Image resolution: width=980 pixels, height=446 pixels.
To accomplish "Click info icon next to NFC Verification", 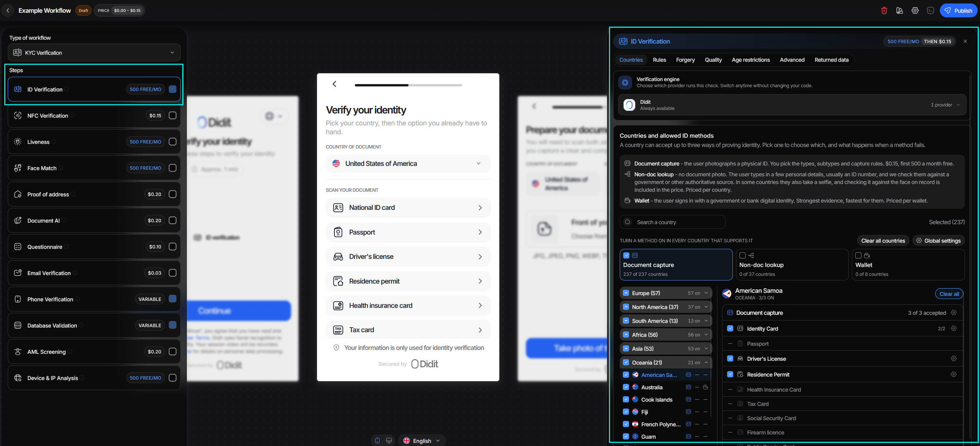I will (x=72, y=115).
